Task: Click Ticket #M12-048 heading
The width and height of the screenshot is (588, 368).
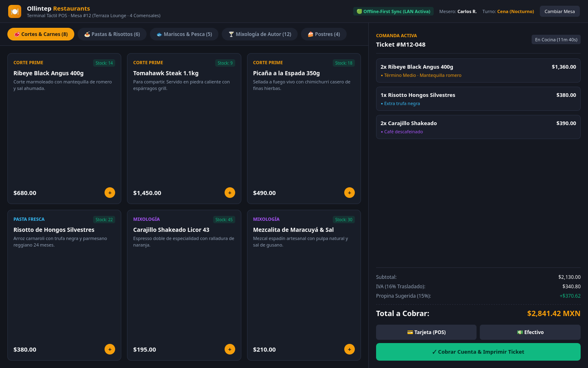Action: [x=401, y=45]
